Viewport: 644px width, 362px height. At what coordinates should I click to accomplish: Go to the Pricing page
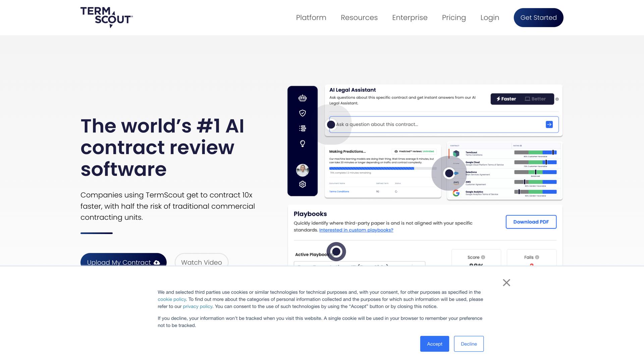[x=454, y=18]
